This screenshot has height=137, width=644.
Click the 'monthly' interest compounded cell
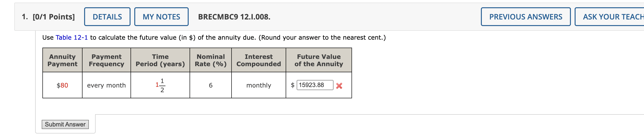tap(258, 85)
